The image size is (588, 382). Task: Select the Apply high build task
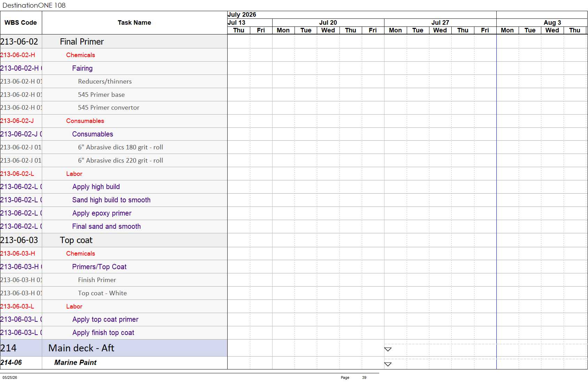[x=114, y=187]
